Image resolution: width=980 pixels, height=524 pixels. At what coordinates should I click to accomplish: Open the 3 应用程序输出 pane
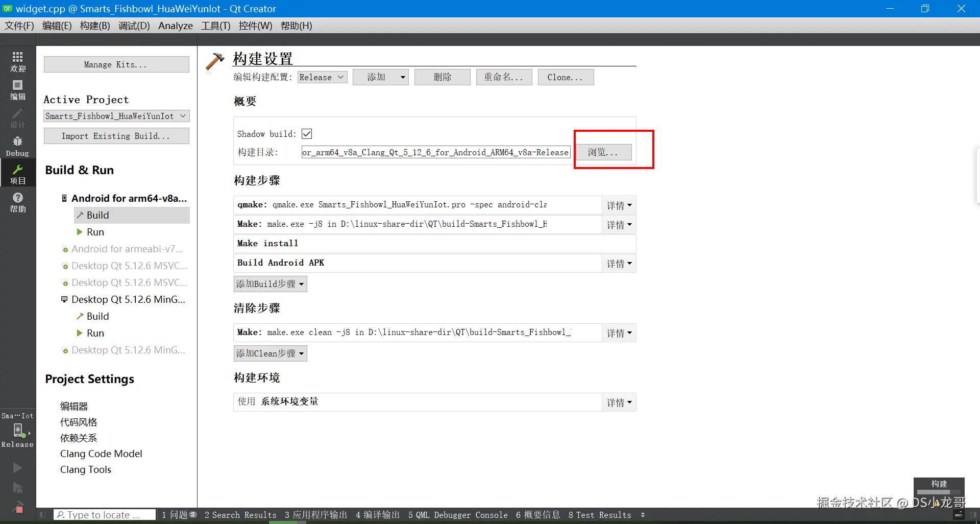tap(316, 515)
